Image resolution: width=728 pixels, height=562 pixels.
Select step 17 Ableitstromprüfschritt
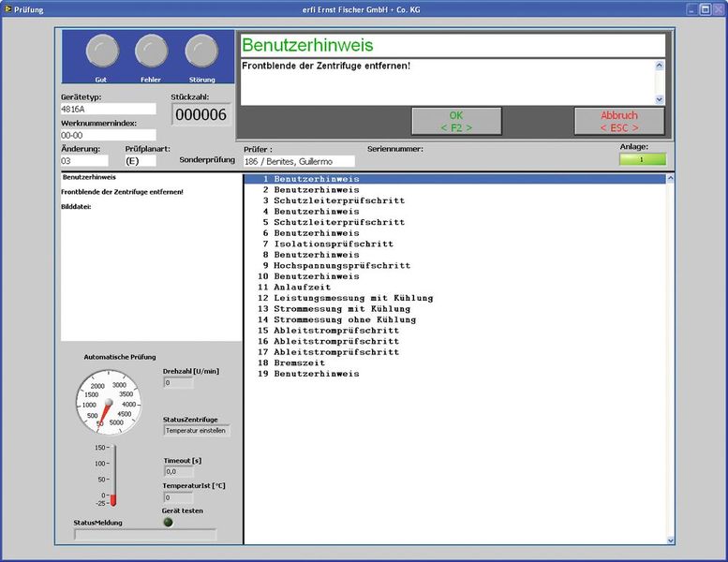click(x=454, y=352)
